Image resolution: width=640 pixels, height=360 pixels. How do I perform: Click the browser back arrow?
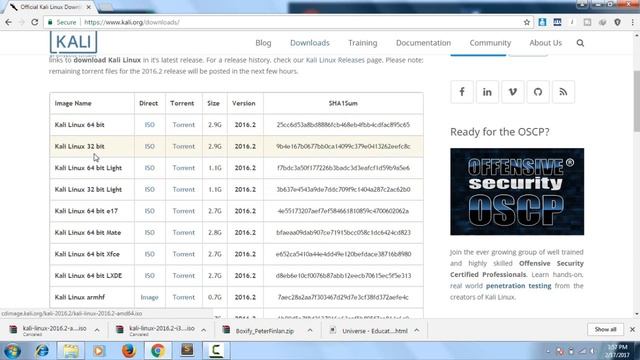point(9,22)
